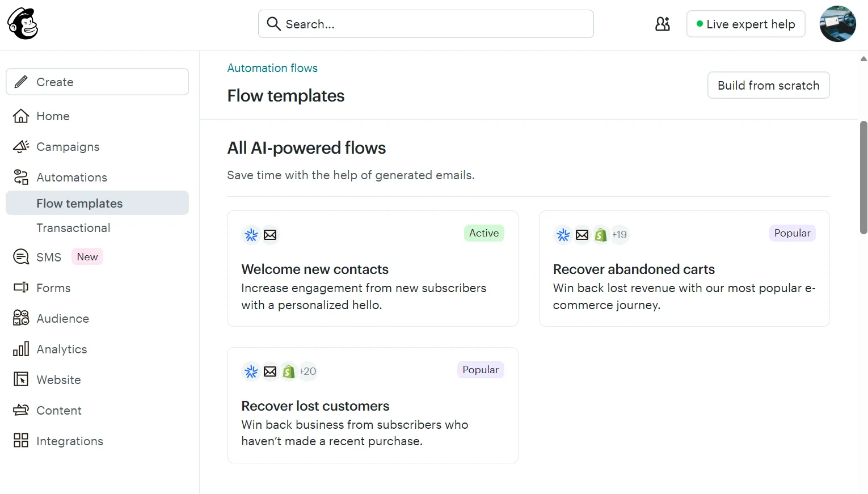This screenshot has width=868, height=494.
Task: Open Campaigns menu item
Action: pos(68,147)
